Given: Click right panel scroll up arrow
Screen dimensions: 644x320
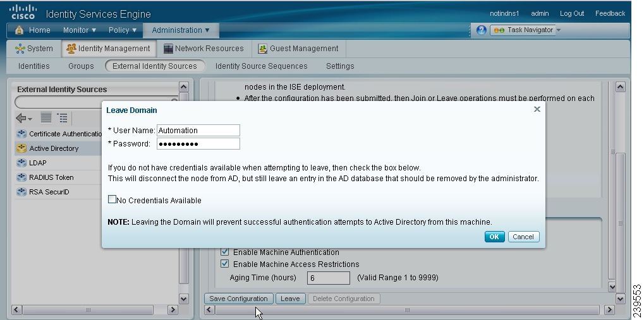Looking at the screenshot, I should point(620,86).
